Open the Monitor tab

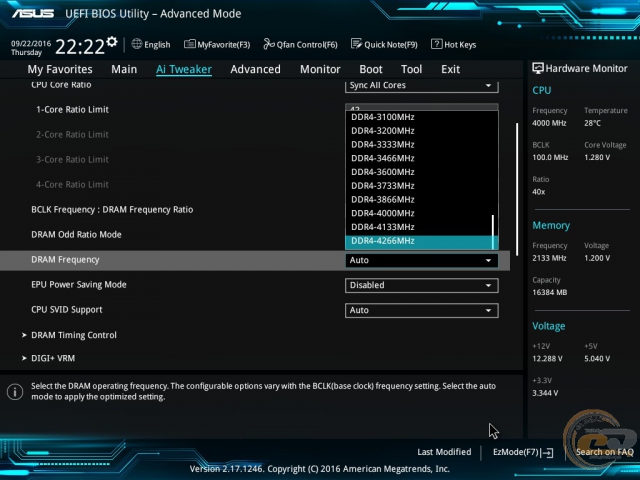pos(320,69)
